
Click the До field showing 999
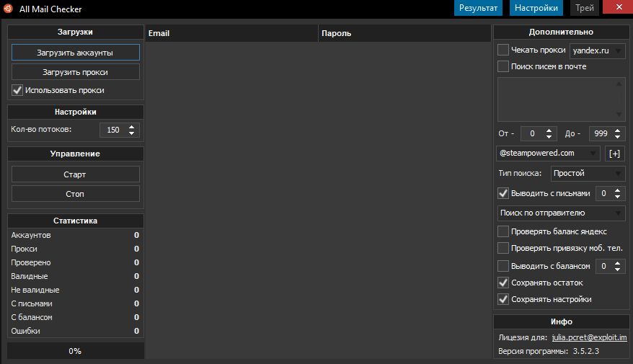tap(601, 133)
